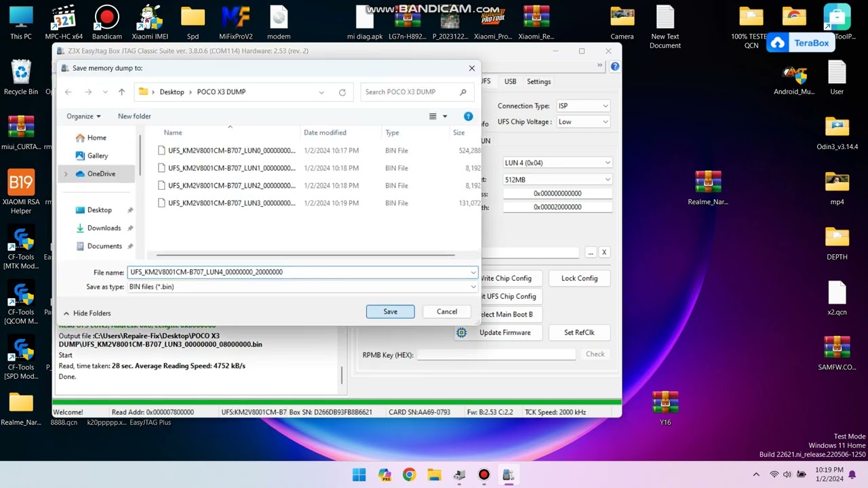Screen dimensions: 868x488
Task: Select the Odin3_v3.14.4 desktop icon
Action: pos(837,134)
